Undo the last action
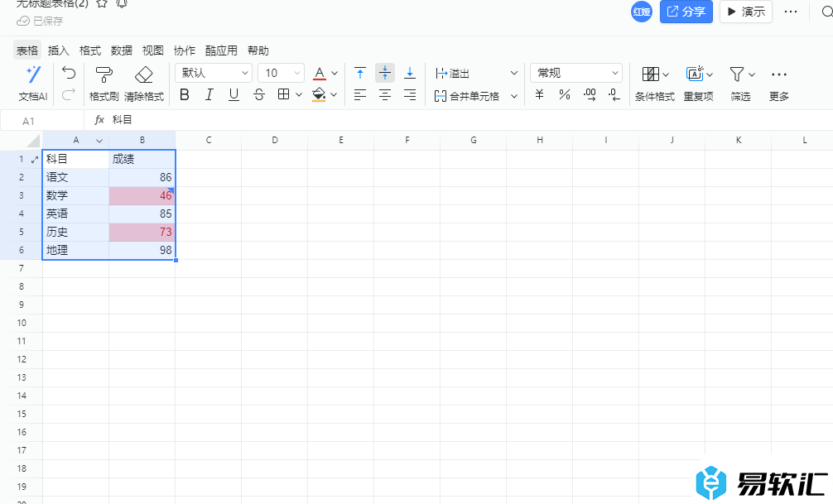This screenshot has height=504, width=833. click(x=69, y=72)
